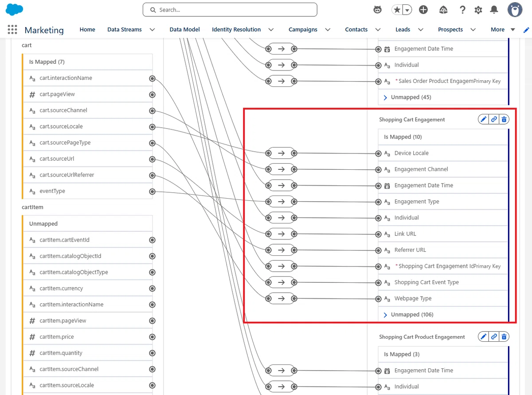Select the Webpage Type field row
The width and height of the screenshot is (532, 395).
point(443,298)
